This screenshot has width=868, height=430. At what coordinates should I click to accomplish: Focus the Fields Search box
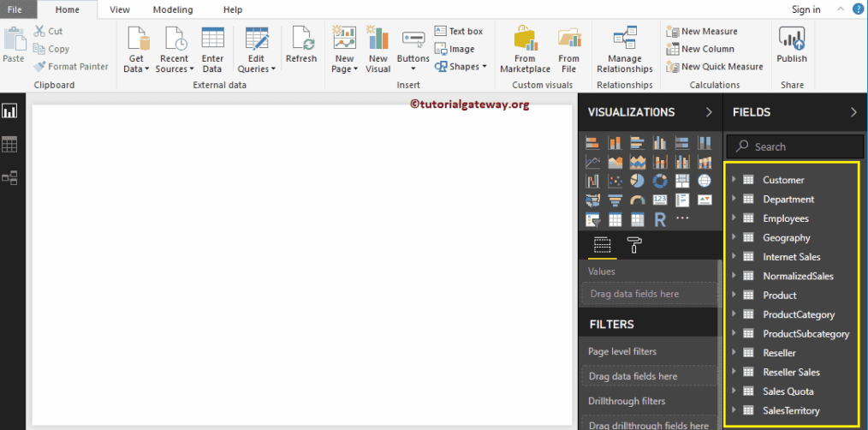[795, 146]
